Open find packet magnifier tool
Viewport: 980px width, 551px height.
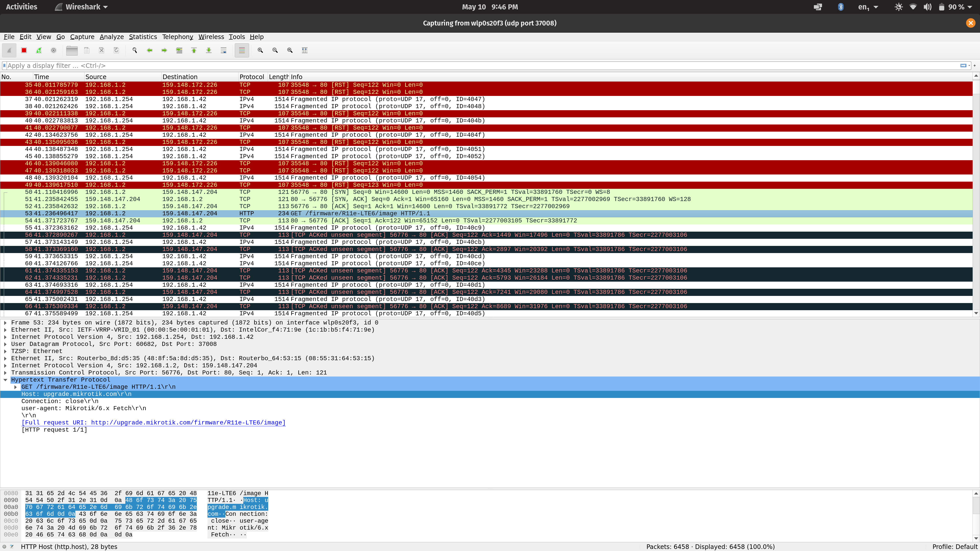coord(135,50)
